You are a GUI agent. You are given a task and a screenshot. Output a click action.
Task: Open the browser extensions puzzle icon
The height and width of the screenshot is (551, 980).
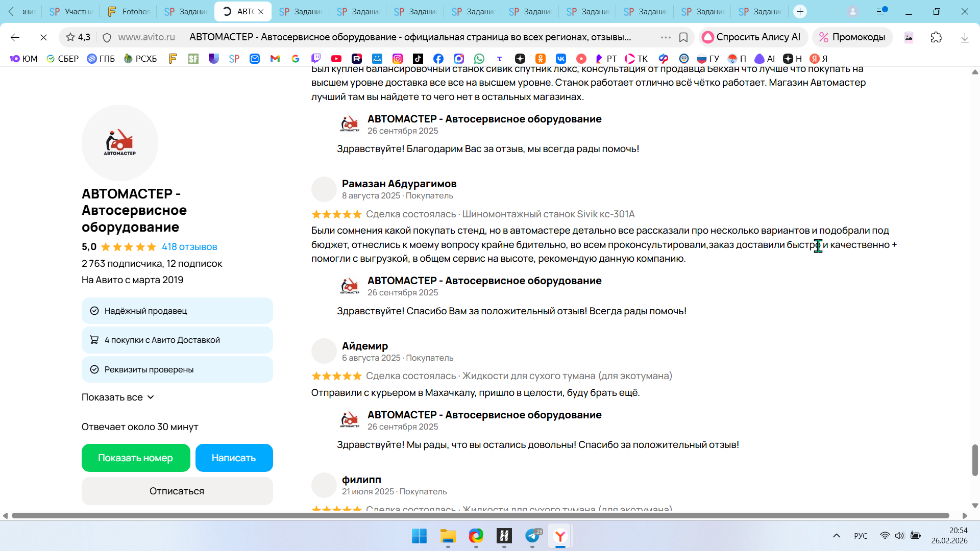pyautogui.click(x=936, y=37)
